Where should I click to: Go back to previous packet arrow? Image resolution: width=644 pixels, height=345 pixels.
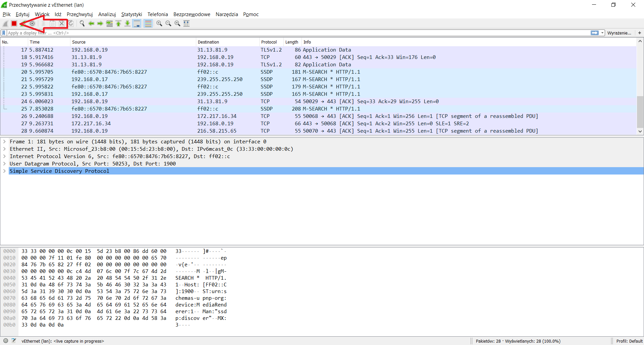pyautogui.click(x=91, y=23)
